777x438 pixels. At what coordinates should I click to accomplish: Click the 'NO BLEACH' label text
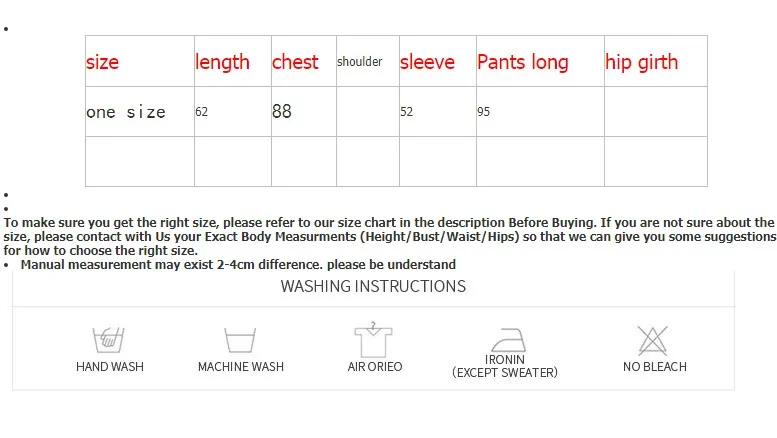coord(655,367)
